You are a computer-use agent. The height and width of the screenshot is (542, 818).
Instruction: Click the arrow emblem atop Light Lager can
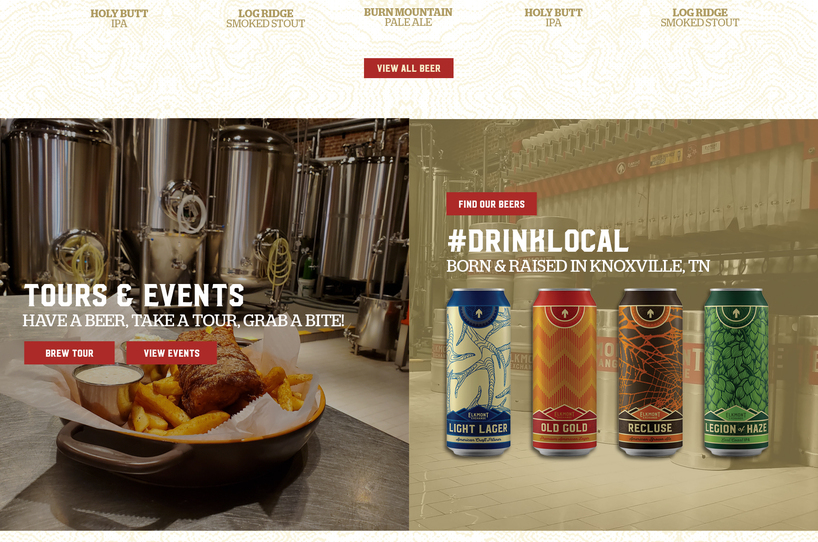pos(479,314)
